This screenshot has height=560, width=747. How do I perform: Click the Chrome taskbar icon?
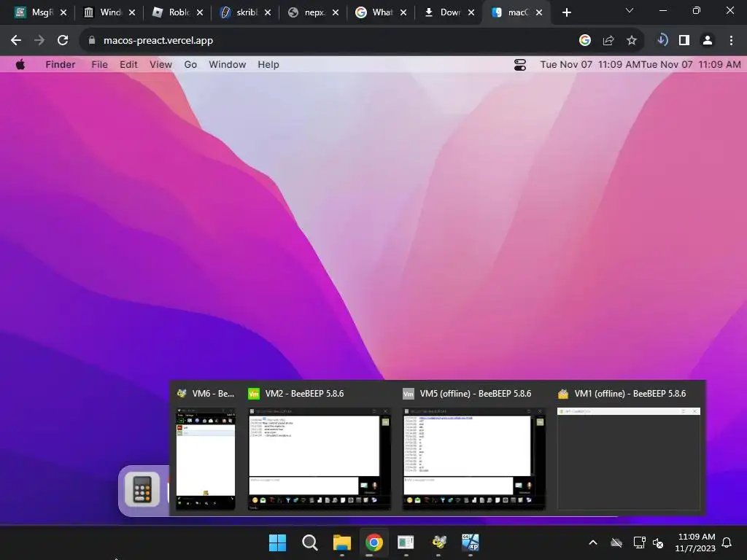pos(374,542)
